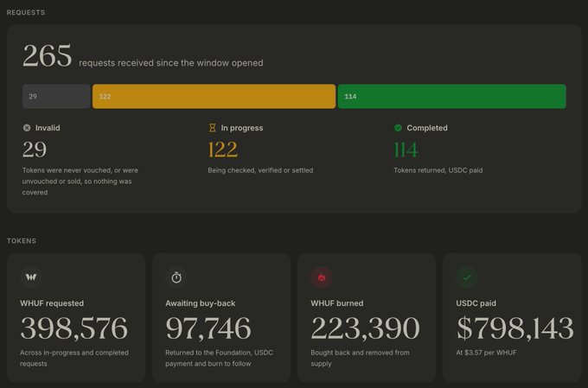This screenshot has height=388, width=588.
Task: Click 'Bought back and removed from supply' text
Action: (360, 358)
